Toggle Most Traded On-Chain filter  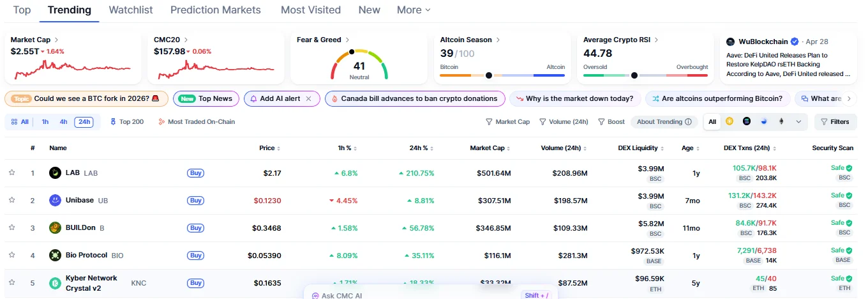[x=197, y=121]
